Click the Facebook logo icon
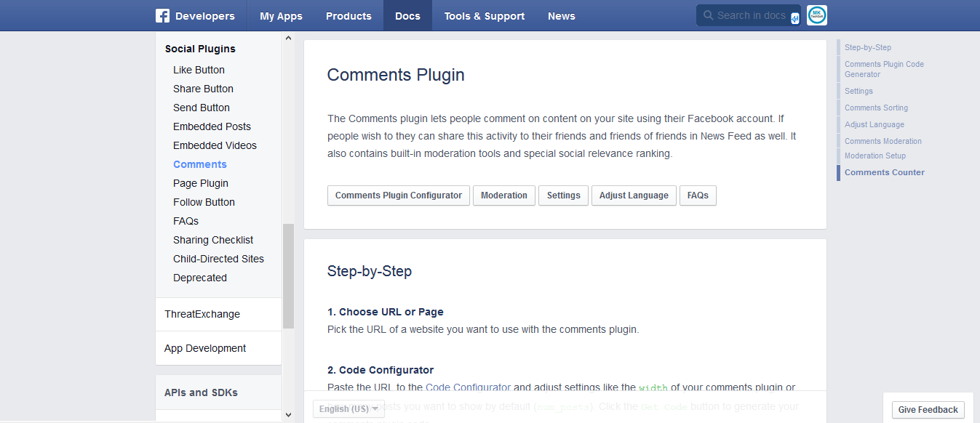The height and width of the screenshot is (423, 980). 162,16
